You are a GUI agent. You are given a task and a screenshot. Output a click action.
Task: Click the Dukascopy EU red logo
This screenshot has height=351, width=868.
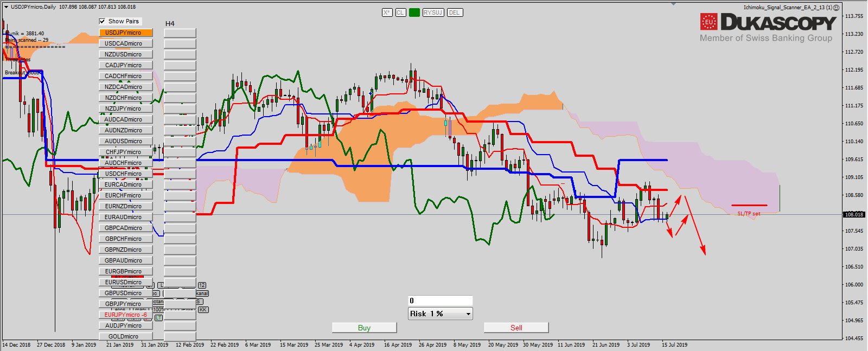(709, 22)
